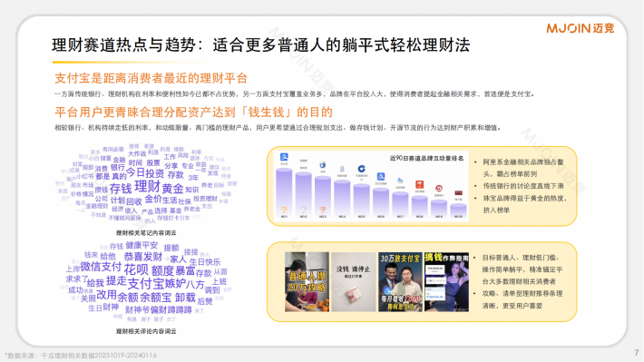Click the second Alipay logo above the NO.6 bar

click(x=381, y=176)
